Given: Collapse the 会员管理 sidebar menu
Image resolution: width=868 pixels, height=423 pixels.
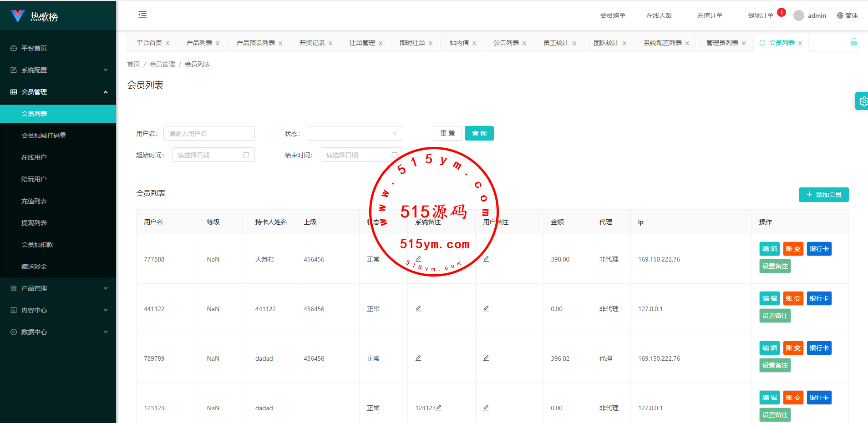Looking at the screenshot, I should tap(58, 92).
